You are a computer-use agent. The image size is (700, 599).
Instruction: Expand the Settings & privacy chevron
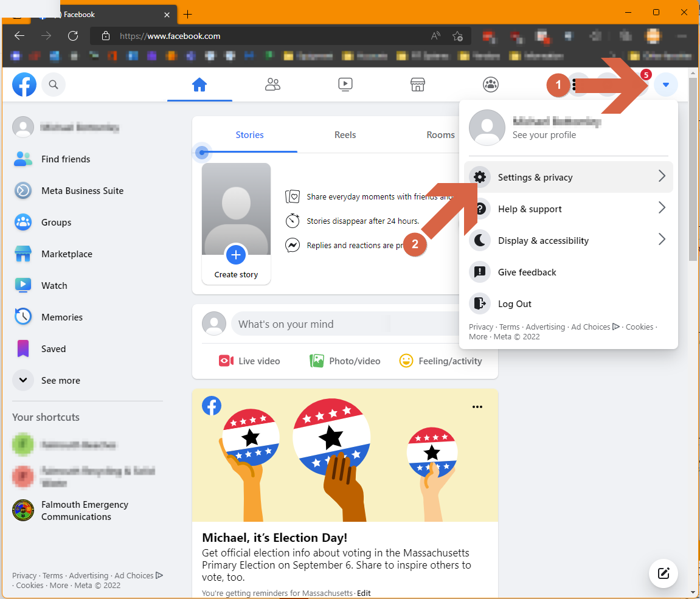click(x=662, y=176)
